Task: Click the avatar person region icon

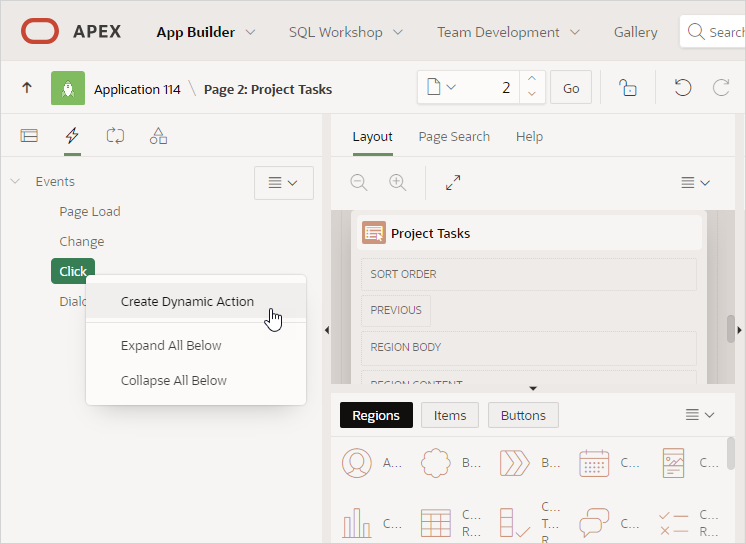Action: (357, 463)
